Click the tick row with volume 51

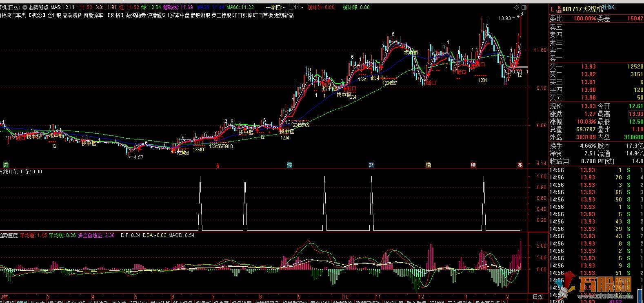[x=596, y=273]
